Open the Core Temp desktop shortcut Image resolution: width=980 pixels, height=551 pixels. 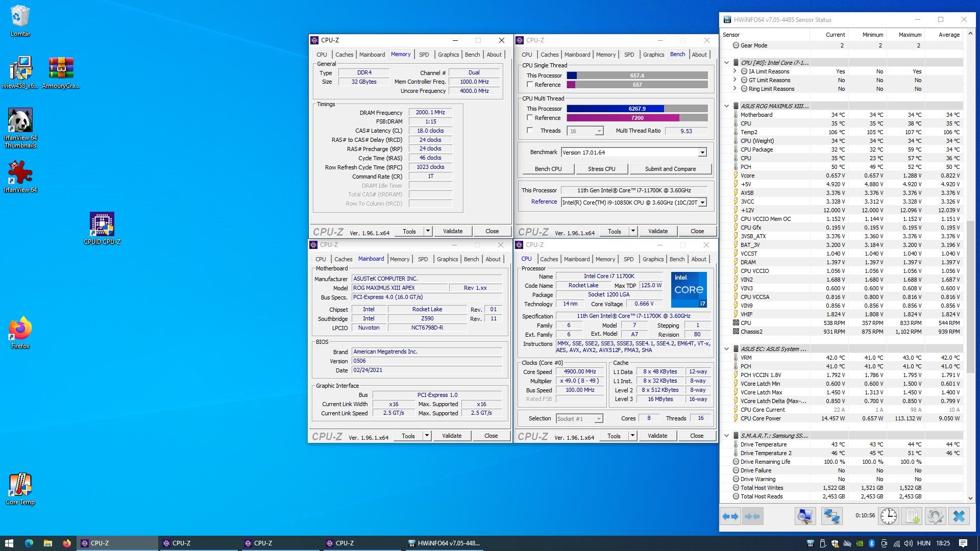coord(20,489)
